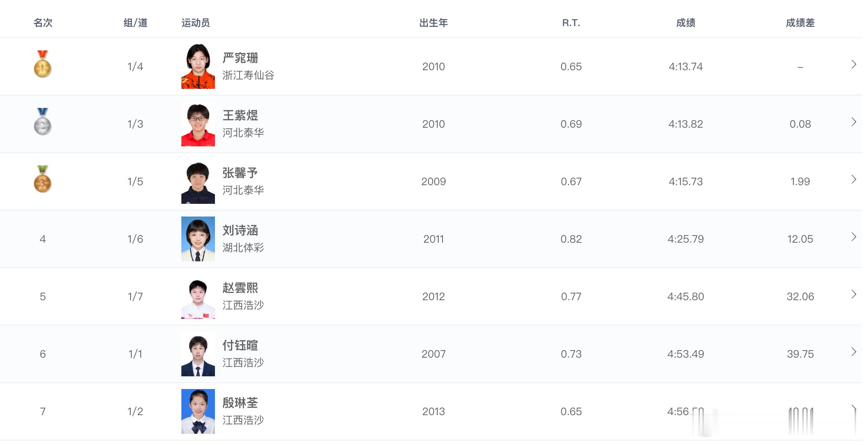This screenshot has width=868, height=445.
Task: Click team name 湖北体彩
Action: 243,248
